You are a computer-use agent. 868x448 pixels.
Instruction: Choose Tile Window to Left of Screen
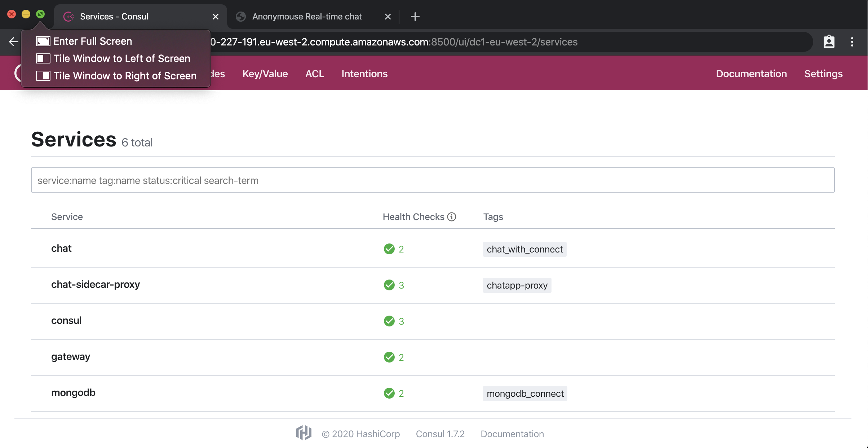121,58
